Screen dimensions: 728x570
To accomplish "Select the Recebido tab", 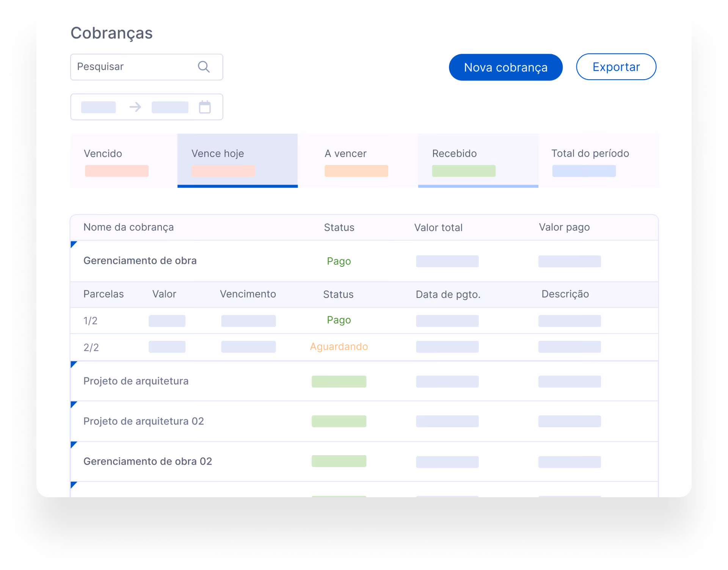I will (x=478, y=160).
